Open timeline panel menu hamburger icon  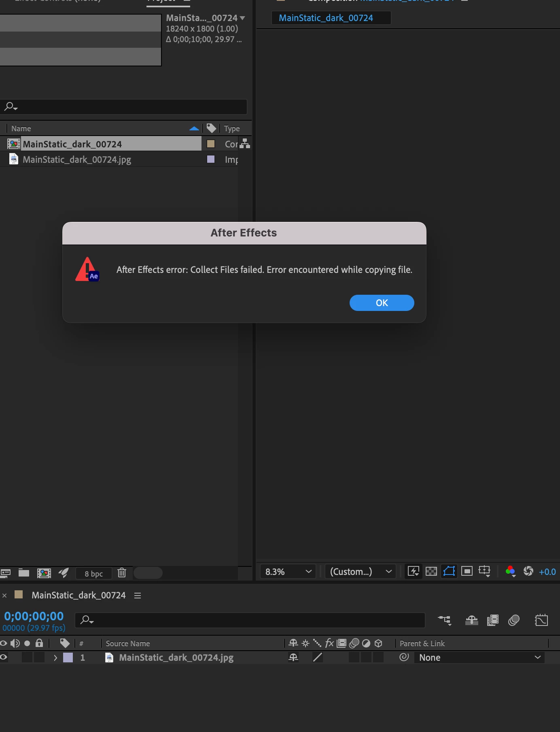[x=138, y=596]
